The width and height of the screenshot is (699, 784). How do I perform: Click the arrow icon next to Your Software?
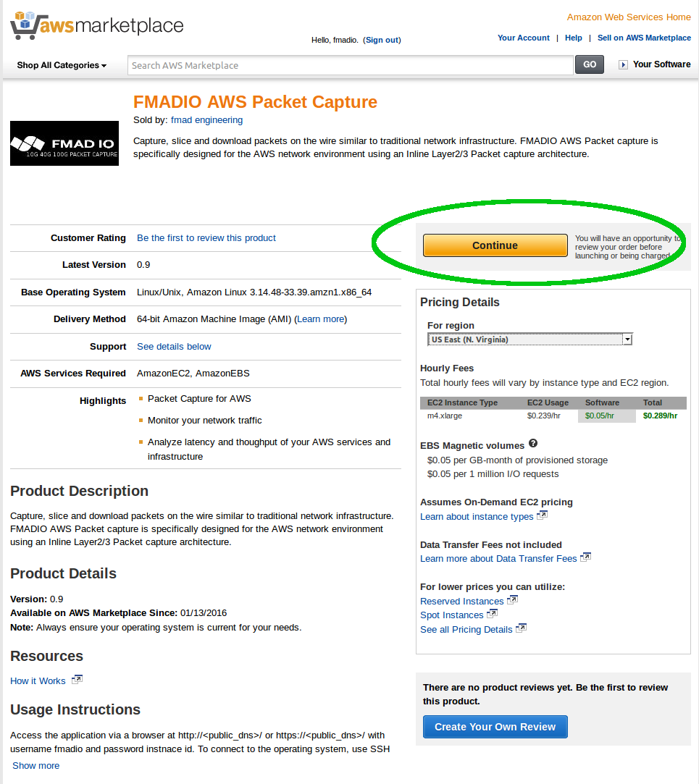(622, 64)
